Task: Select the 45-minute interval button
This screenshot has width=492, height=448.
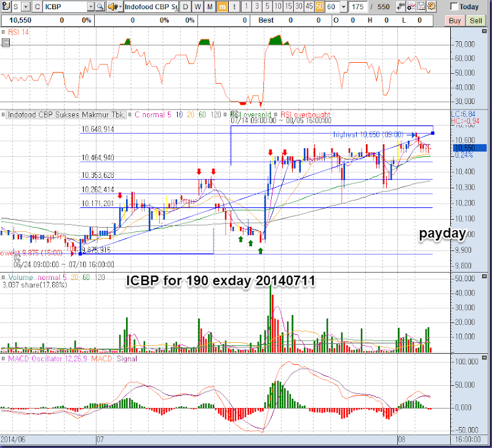Action: point(309,6)
